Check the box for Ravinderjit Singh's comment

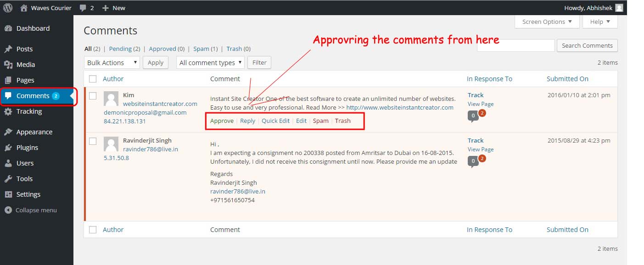(x=93, y=141)
